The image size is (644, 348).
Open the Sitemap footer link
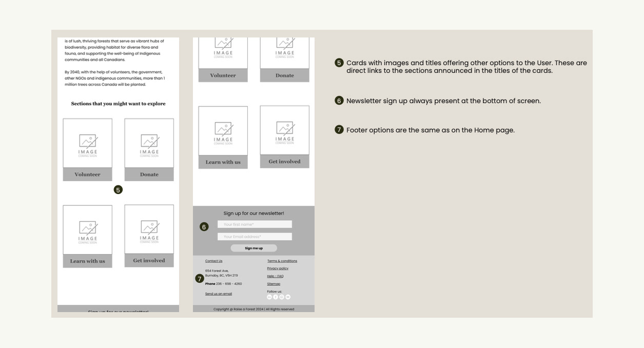pos(274,284)
